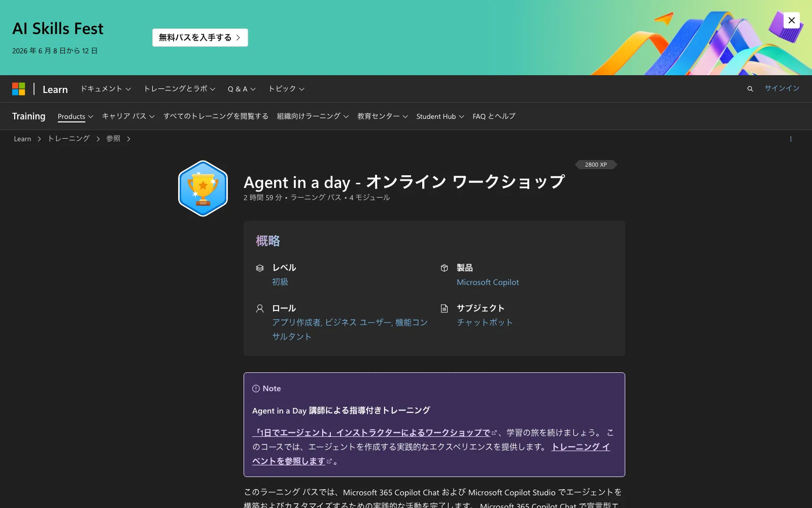Click the 無料パスを入手する button
This screenshot has height=508, width=812.
[200, 38]
